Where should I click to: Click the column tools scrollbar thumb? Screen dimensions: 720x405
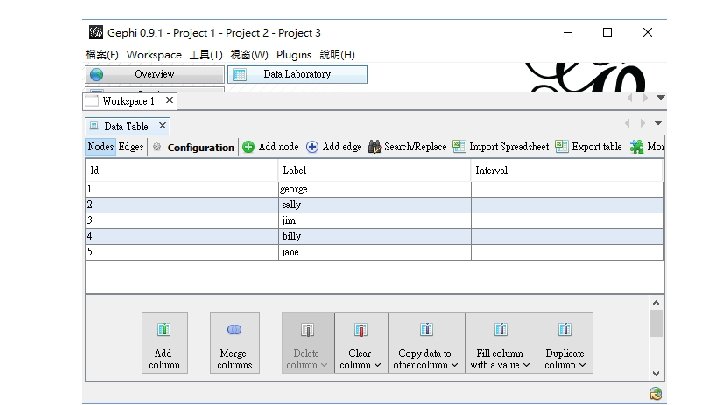point(656,323)
